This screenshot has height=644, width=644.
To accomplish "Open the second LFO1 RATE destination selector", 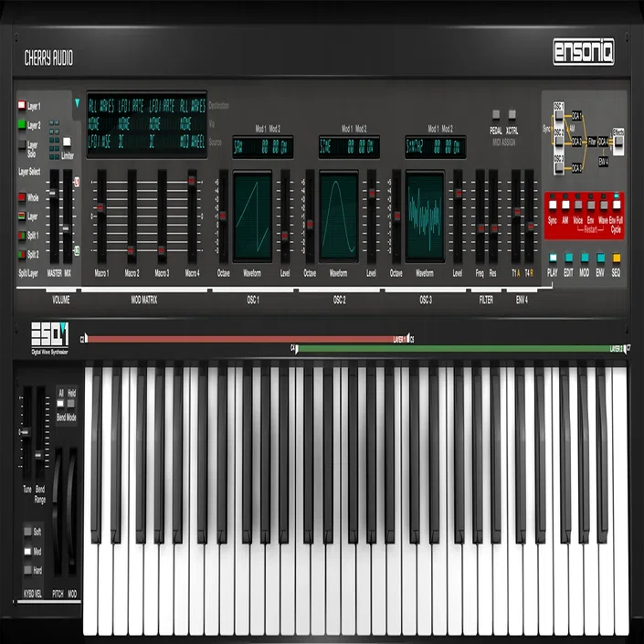I will [163, 106].
